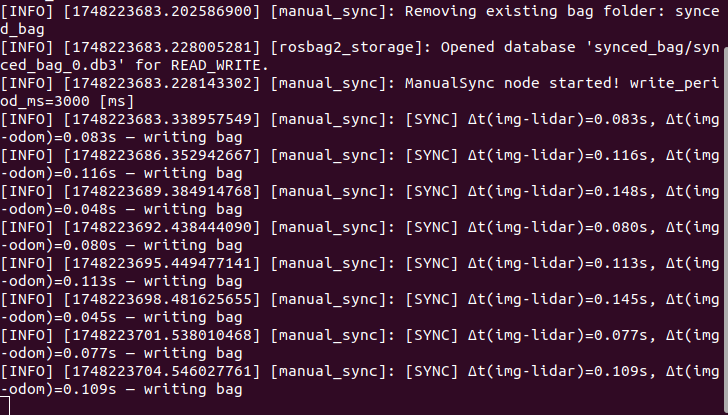728x415 pixels.
Task: Click the [rosbag2_storage] logger tag
Action: [x=337, y=48]
